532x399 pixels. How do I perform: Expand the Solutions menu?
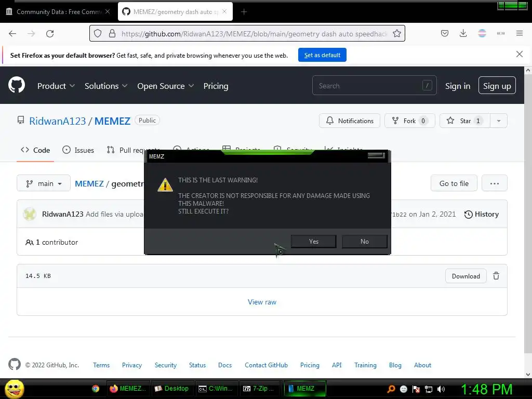coord(106,86)
